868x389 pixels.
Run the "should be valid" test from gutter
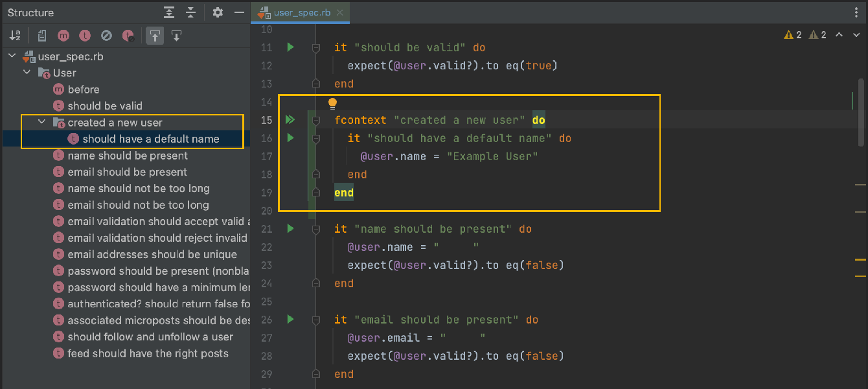point(290,47)
